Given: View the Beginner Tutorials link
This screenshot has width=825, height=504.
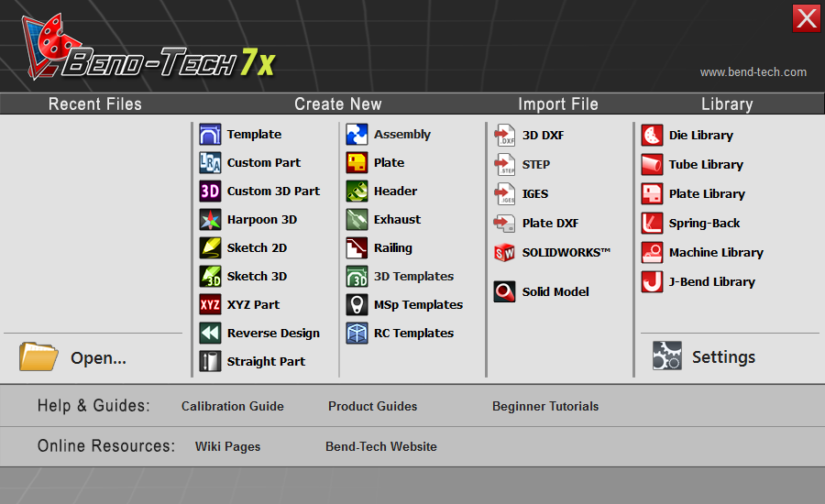Looking at the screenshot, I should point(545,406).
